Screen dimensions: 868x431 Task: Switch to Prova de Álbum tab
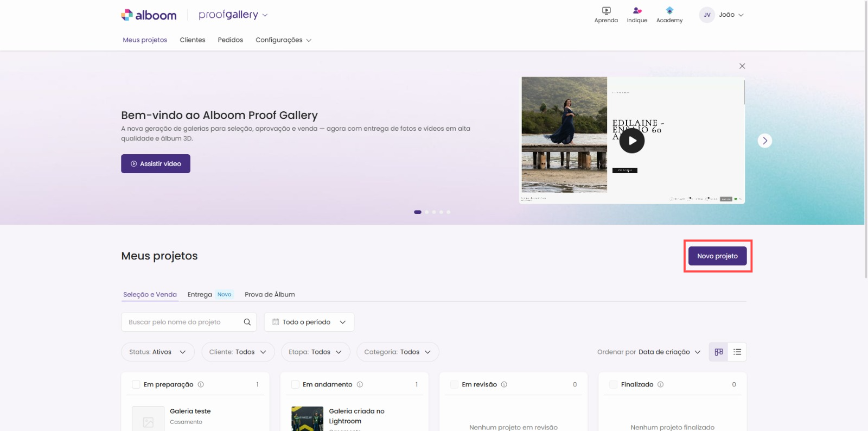[270, 294]
